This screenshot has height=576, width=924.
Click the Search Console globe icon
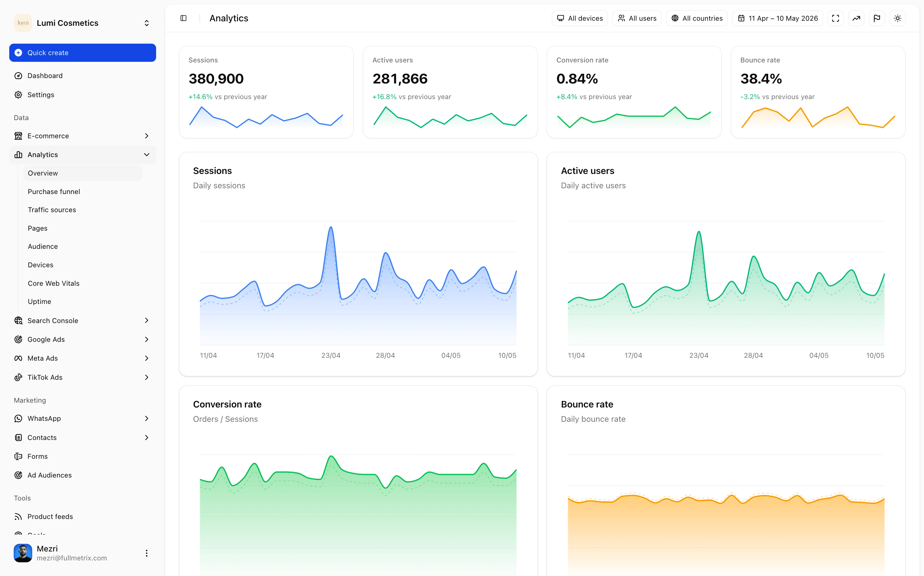tap(18, 321)
